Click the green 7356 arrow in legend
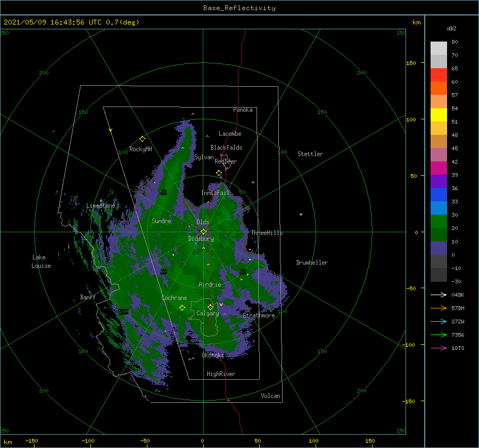The image size is (479, 448). [439, 335]
